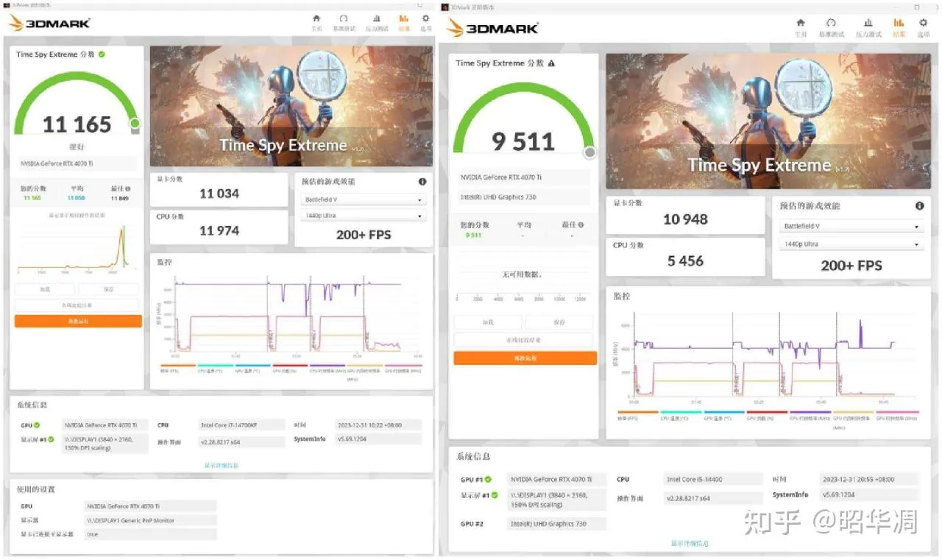Open Stress Tests tab in left 3DMark window
This screenshot has width=942, height=560.
click(x=377, y=22)
